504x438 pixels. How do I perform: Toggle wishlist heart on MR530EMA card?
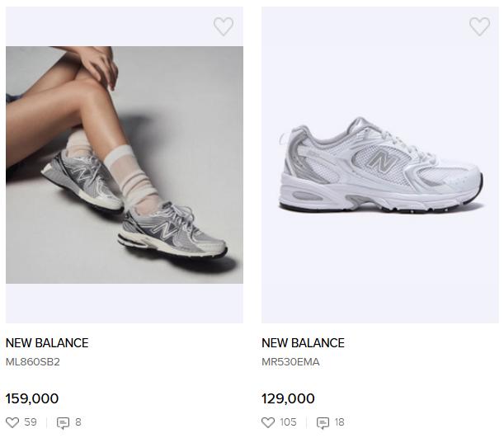tap(479, 26)
